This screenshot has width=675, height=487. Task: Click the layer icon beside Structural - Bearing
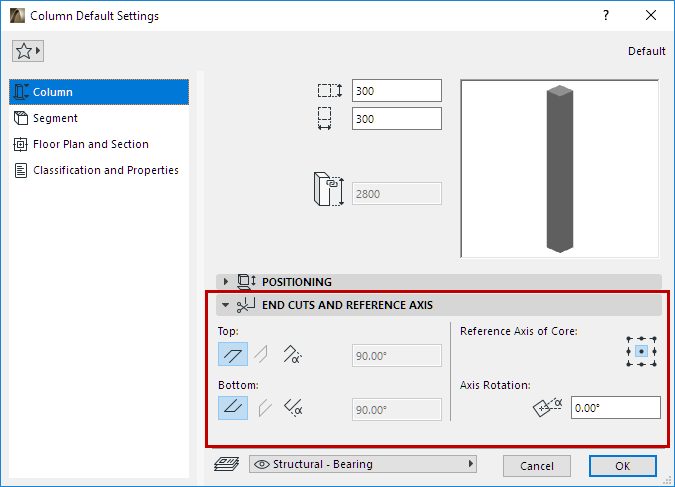pyautogui.click(x=228, y=464)
